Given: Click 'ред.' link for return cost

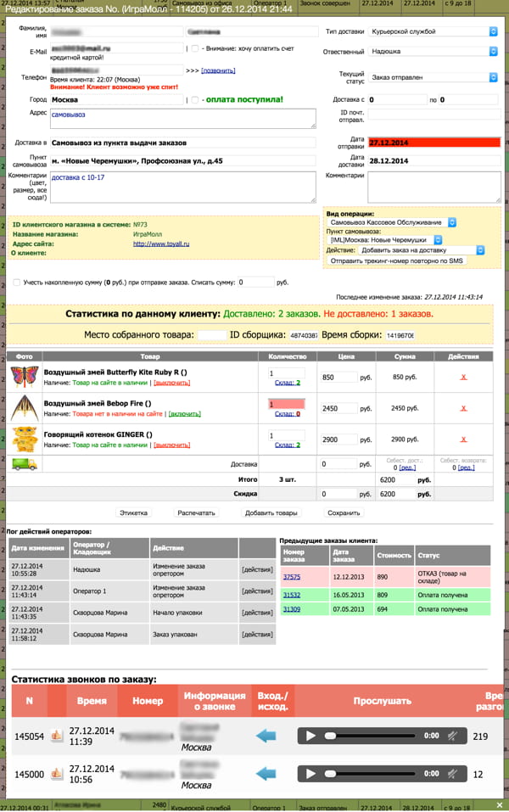Looking at the screenshot, I should click(466, 468).
